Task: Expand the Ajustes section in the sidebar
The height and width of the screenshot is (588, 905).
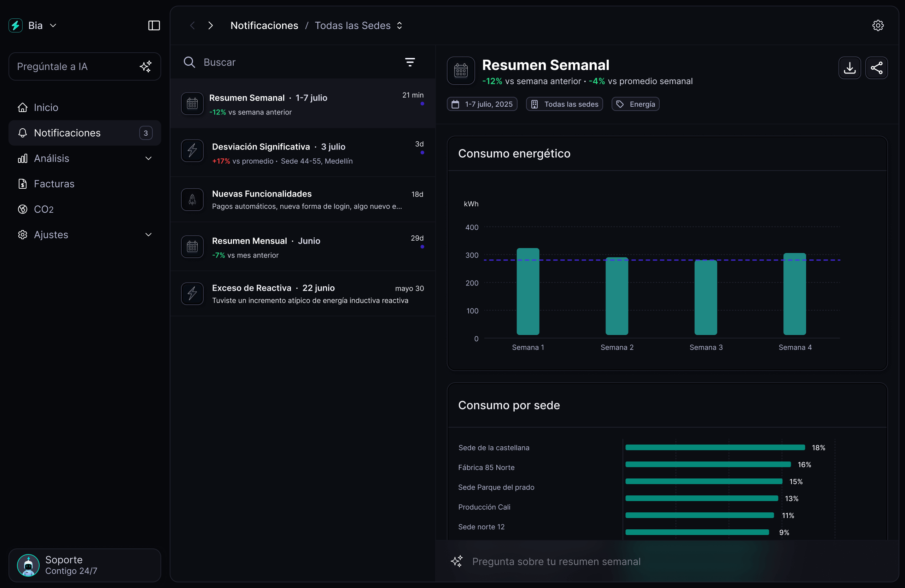Action: (148, 235)
